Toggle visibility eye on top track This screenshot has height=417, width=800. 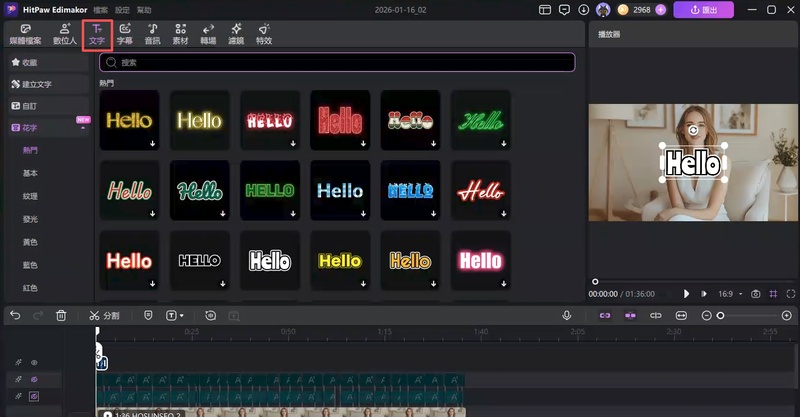tap(33, 362)
